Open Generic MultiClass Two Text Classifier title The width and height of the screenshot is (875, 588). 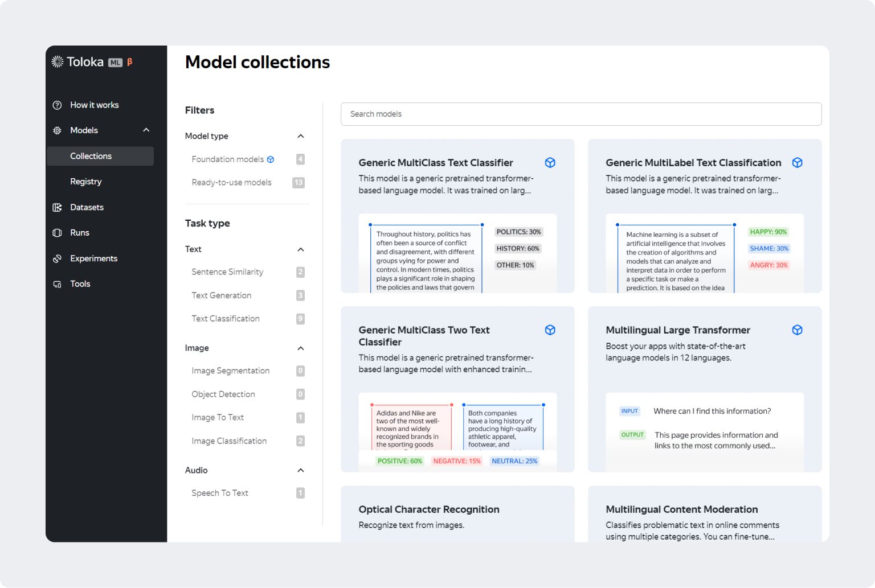click(424, 336)
